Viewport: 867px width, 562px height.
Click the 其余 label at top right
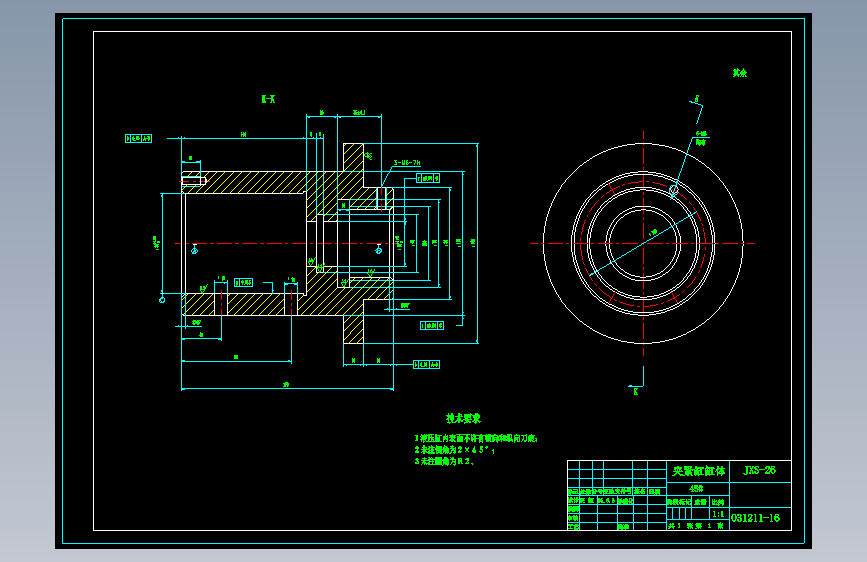(740, 73)
